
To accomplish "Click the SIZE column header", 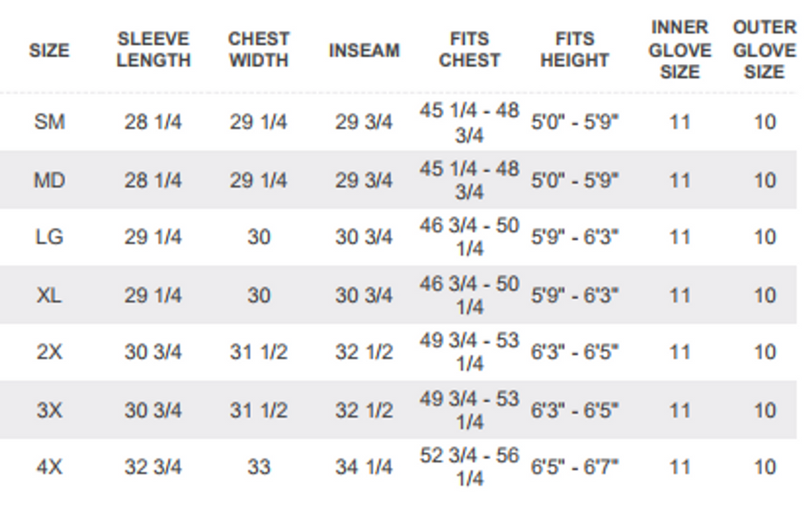I will 49,50.
